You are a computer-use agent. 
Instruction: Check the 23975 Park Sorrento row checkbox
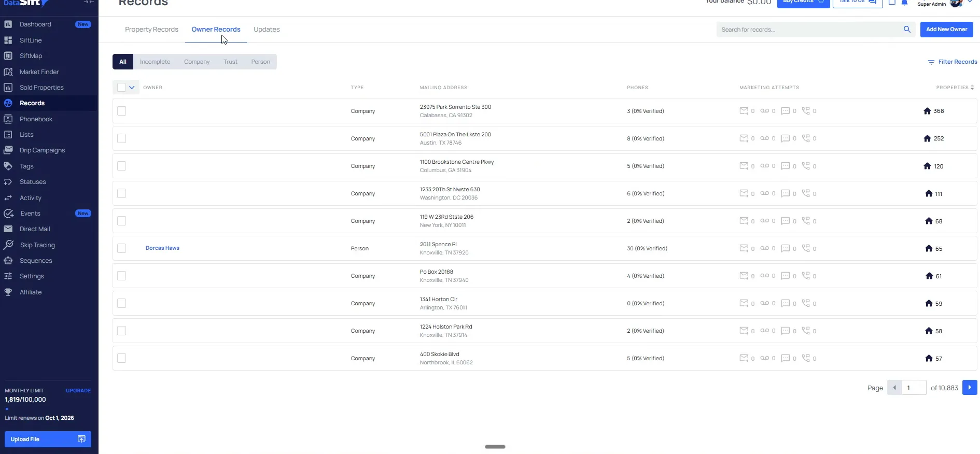(121, 111)
